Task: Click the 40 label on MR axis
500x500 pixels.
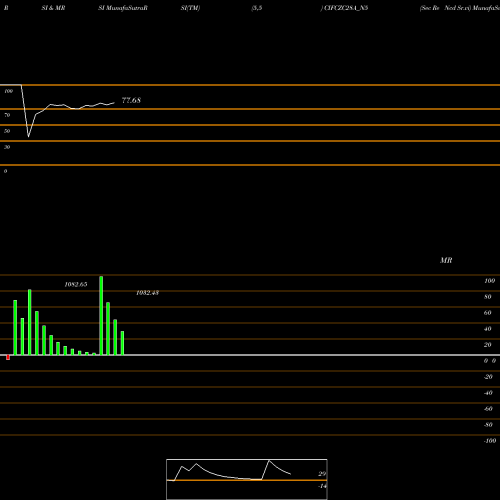Action: [x=487, y=329]
